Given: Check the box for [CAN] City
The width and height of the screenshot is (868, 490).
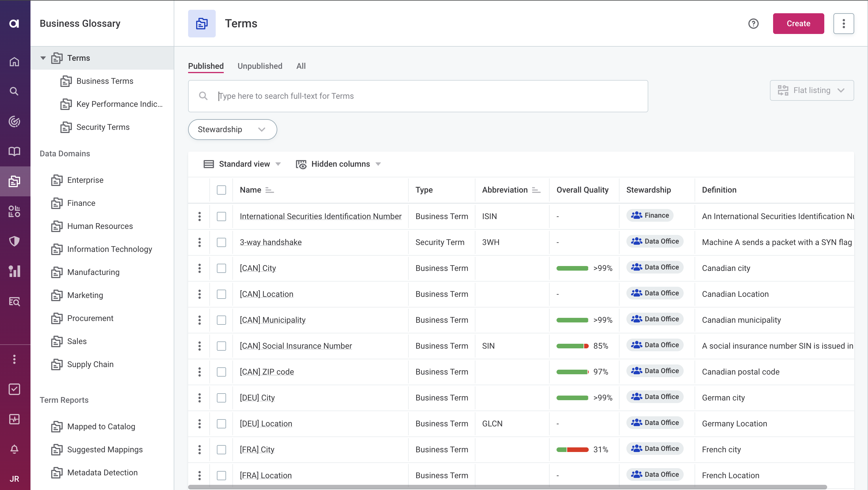Looking at the screenshot, I should click(x=221, y=268).
